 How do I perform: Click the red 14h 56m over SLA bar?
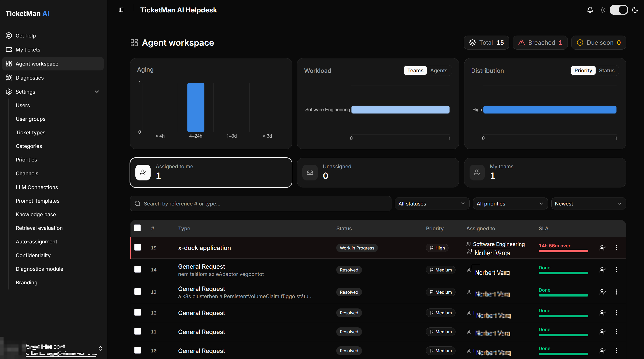pos(563,251)
